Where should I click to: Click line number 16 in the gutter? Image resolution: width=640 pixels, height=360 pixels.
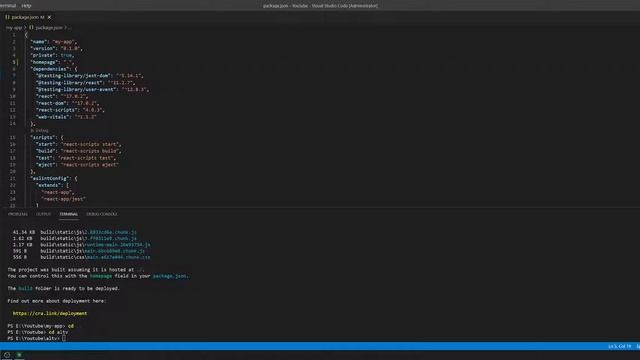tap(12, 144)
